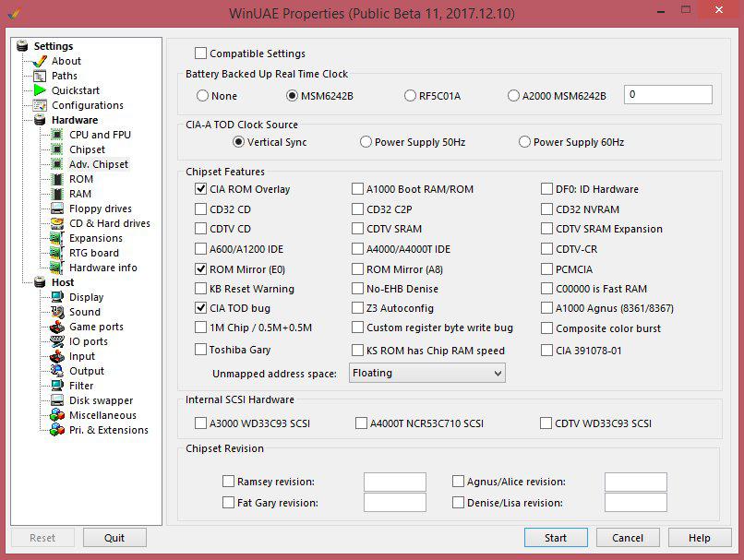This screenshot has height=560, width=744.
Task: Click the Chipset chip icon
Action: click(x=57, y=149)
